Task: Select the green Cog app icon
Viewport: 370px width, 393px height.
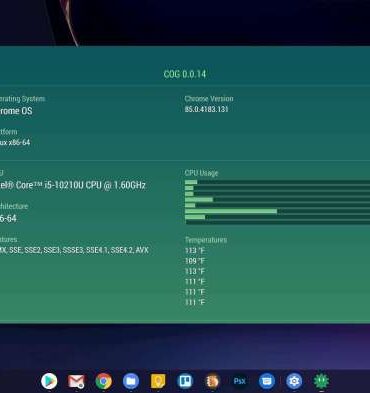Action: (321, 381)
